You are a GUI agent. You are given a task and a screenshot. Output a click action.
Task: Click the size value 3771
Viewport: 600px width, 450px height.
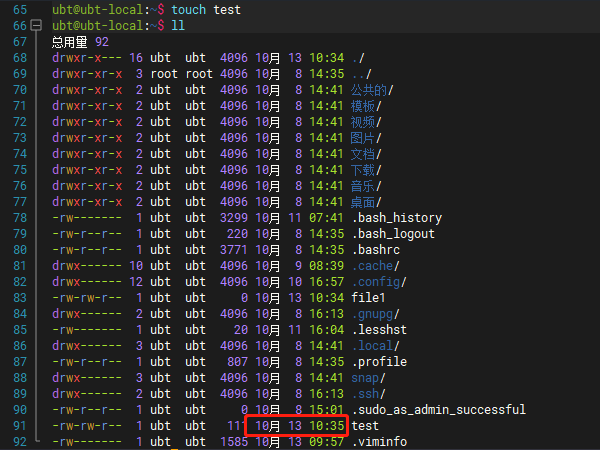pos(234,250)
